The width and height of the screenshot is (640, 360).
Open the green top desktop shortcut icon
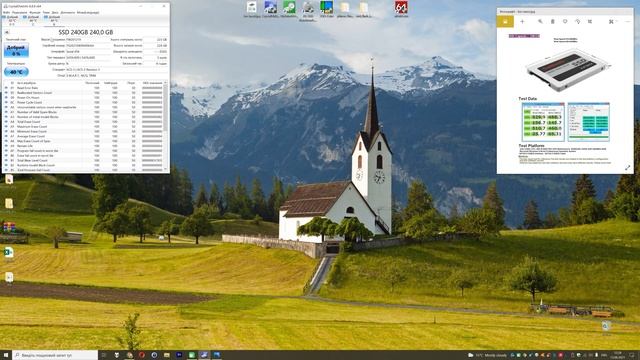(x=289, y=9)
